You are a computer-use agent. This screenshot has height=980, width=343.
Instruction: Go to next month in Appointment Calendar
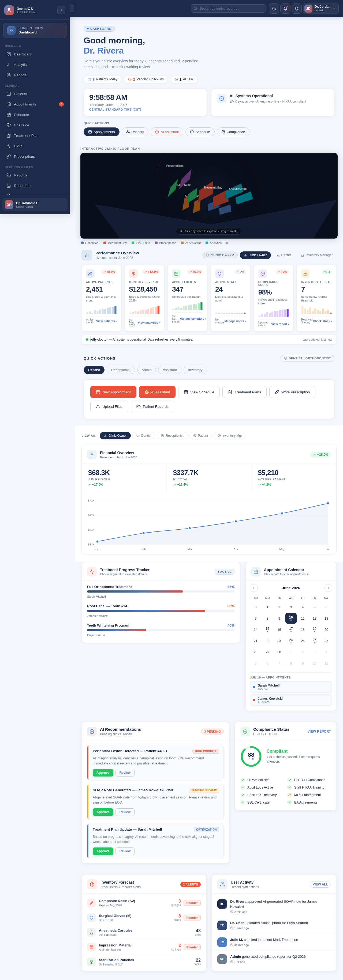point(328,588)
